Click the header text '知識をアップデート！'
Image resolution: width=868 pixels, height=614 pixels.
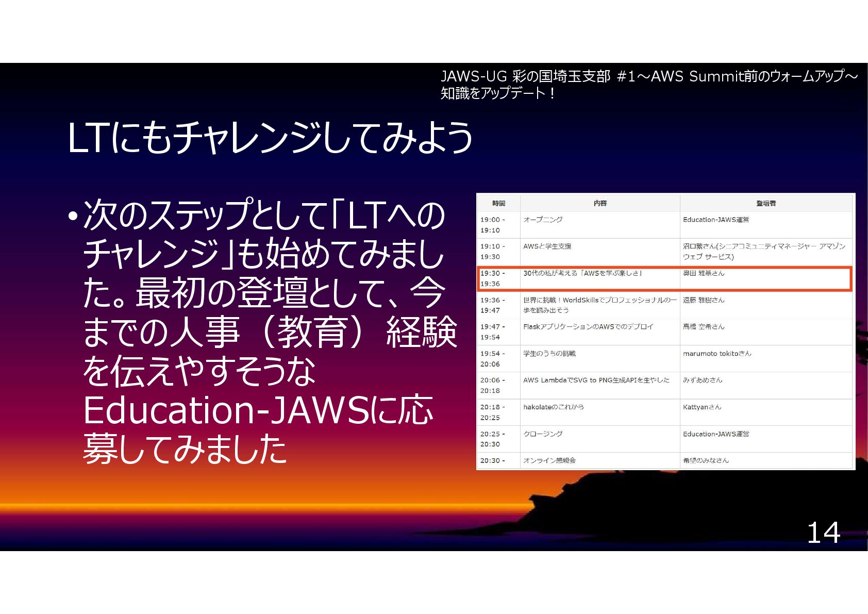pyautogui.click(x=498, y=93)
